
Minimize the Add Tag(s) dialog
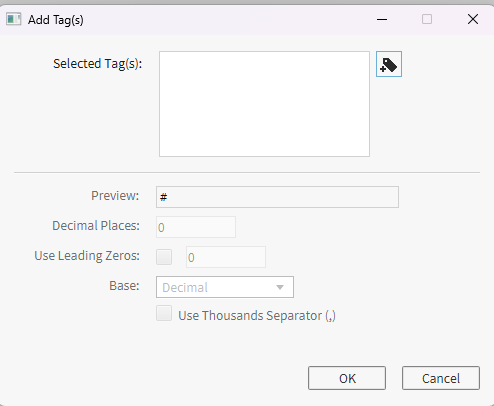(x=382, y=19)
